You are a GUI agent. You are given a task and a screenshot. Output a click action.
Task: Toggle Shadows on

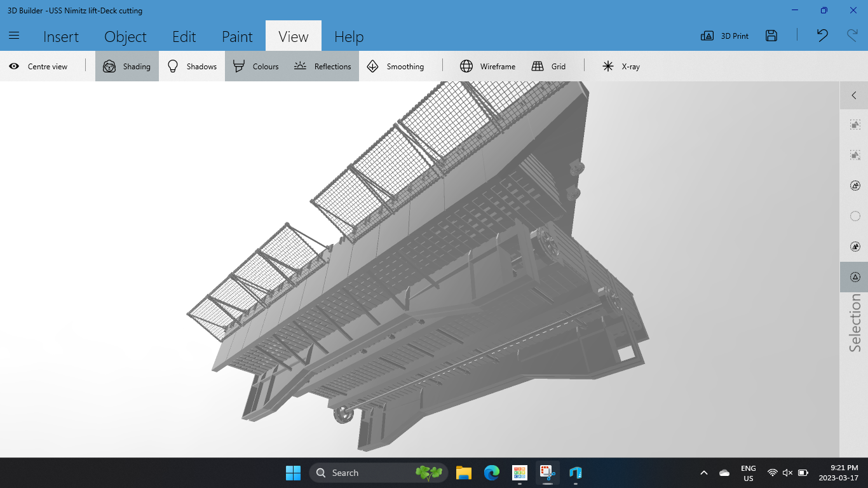click(192, 66)
